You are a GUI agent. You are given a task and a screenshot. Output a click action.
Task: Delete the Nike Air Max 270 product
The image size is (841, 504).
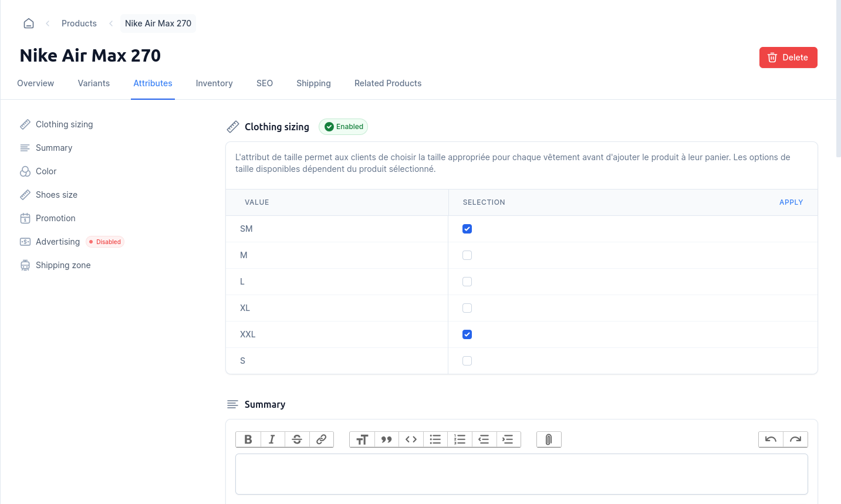click(x=788, y=57)
